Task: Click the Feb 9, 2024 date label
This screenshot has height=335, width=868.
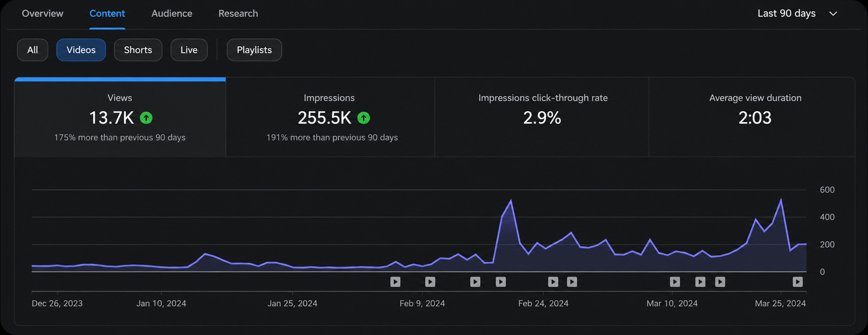Action: click(x=422, y=304)
